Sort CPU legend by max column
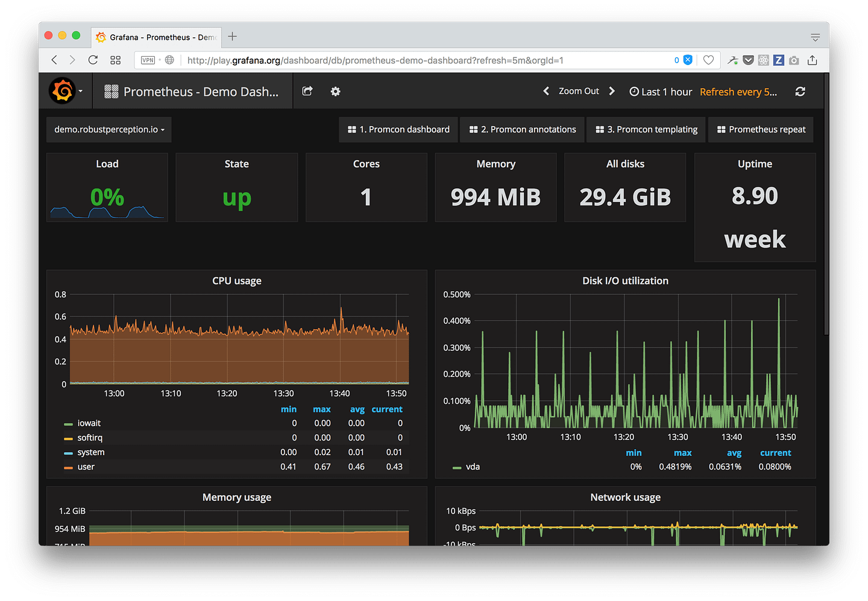 (x=322, y=409)
